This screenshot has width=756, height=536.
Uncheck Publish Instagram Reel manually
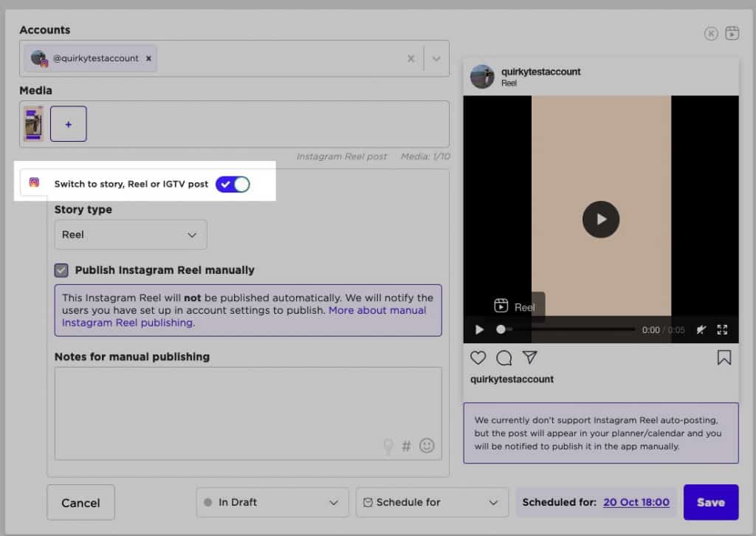62,270
